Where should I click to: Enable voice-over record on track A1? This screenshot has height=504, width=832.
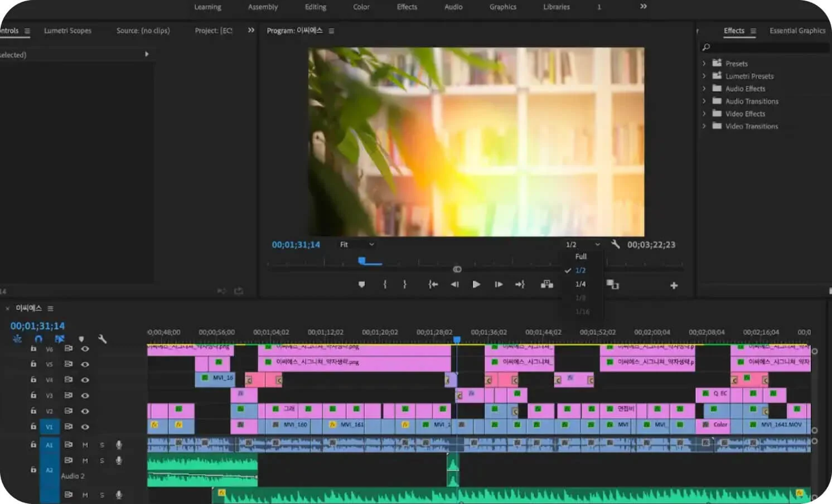tap(119, 444)
